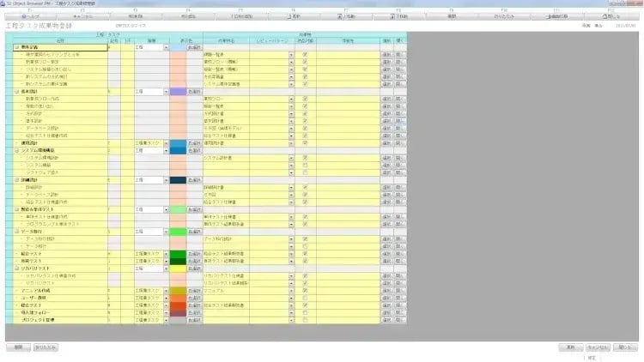This screenshot has width=644, height=362.
Task: Collapse the 基本設計 tree node
Action: coord(16,90)
